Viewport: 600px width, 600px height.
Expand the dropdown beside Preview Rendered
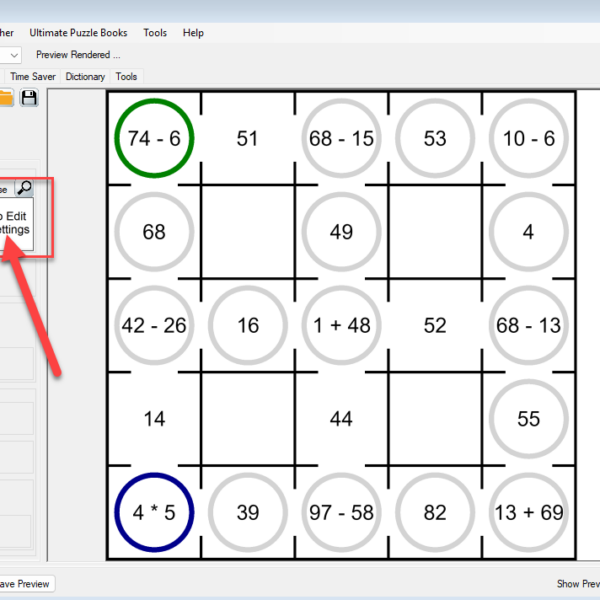[x=14, y=55]
